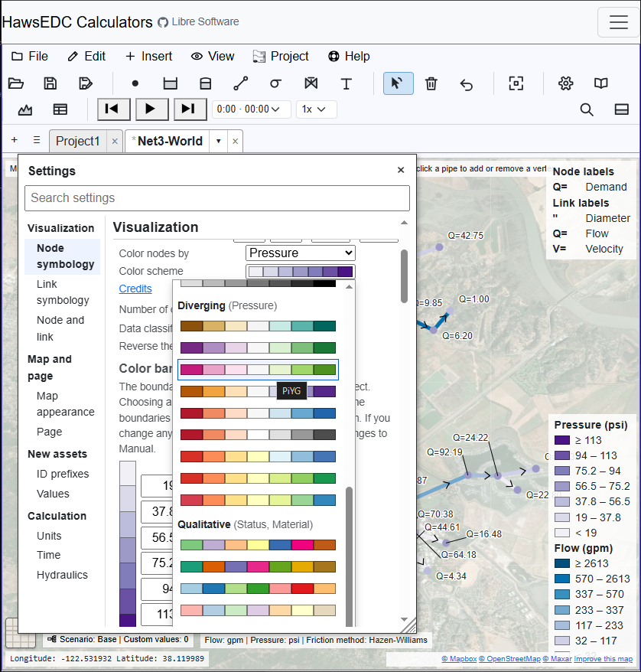
Task: Close the Net3-World tab
Action: [235, 141]
